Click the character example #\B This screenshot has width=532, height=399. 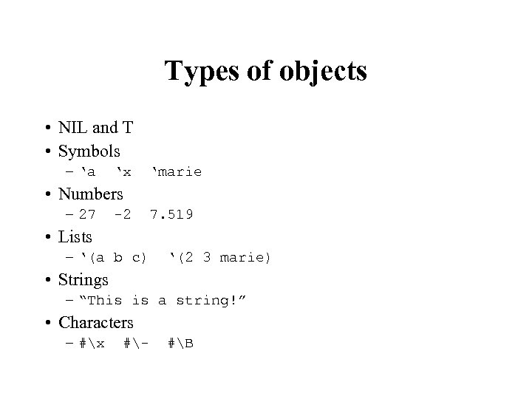pos(180,344)
